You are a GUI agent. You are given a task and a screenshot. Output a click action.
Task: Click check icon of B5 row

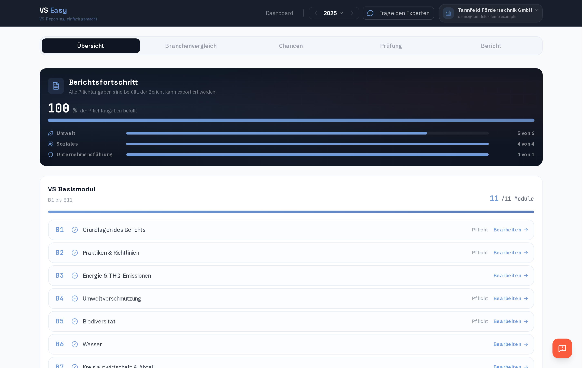point(75,321)
